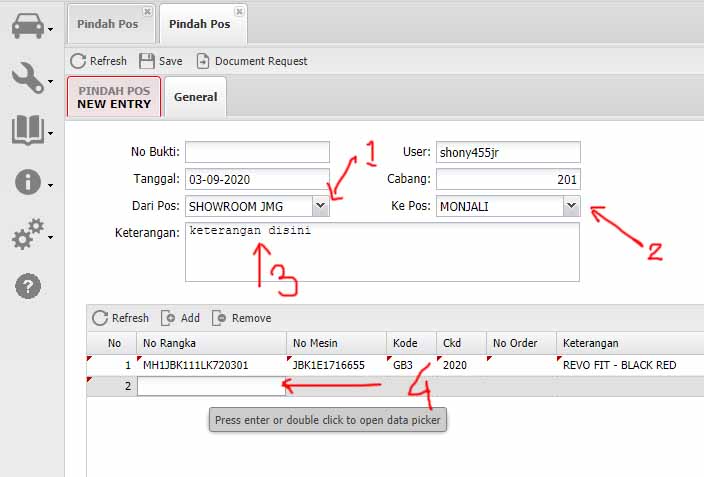Click the empty No Rangka cell in row 2
The width and height of the screenshot is (704, 477).
point(210,386)
